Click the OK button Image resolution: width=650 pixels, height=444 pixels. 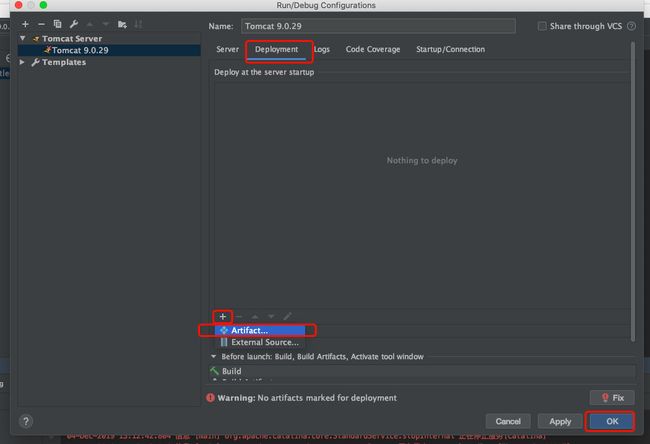click(612, 422)
